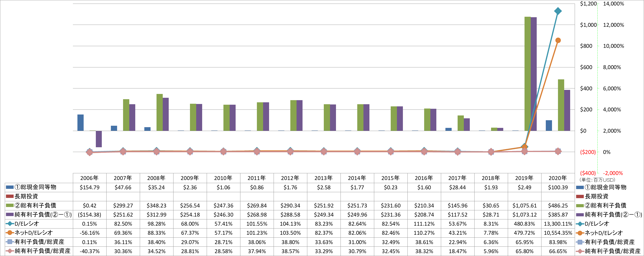Click the green swatch beside ②総有利子負債 in right legend
Screen dimensions: 644x256
(x=579, y=206)
